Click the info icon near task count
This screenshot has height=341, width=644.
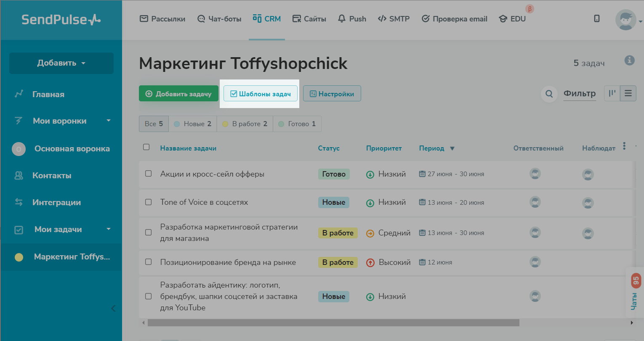coord(629,60)
